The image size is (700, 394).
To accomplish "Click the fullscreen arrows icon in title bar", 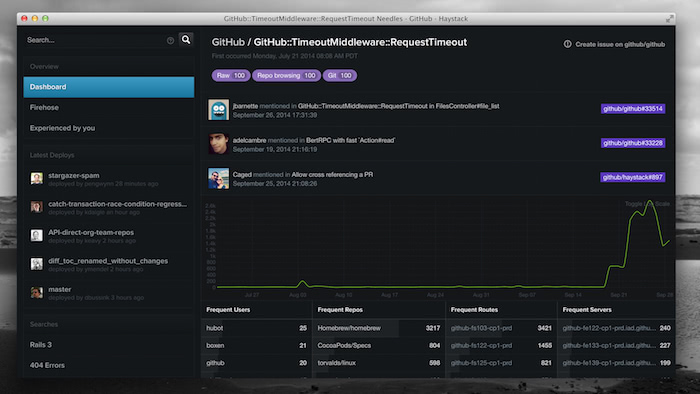I will point(669,19).
